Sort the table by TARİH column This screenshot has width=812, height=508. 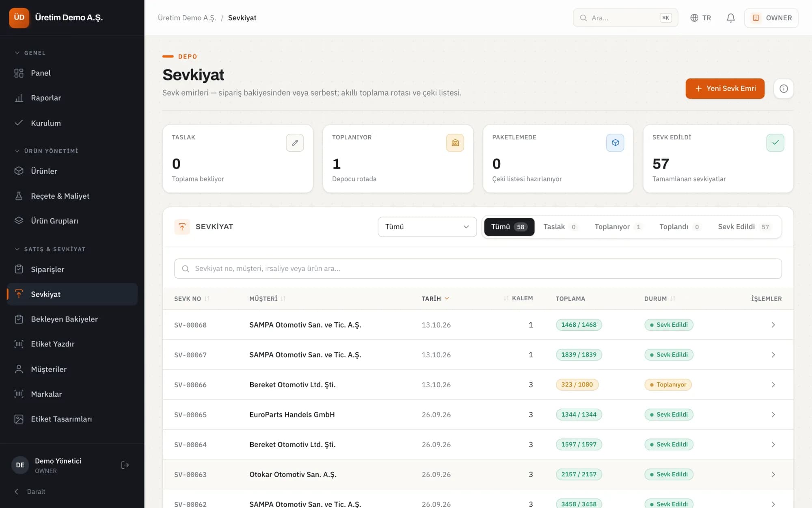(x=435, y=299)
